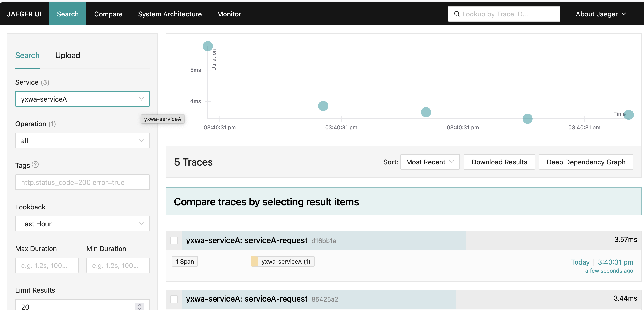The image size is (644, 310).
Task: Open the Service dropdown showing yxwa-serviceA
Action: click(82, 99)
